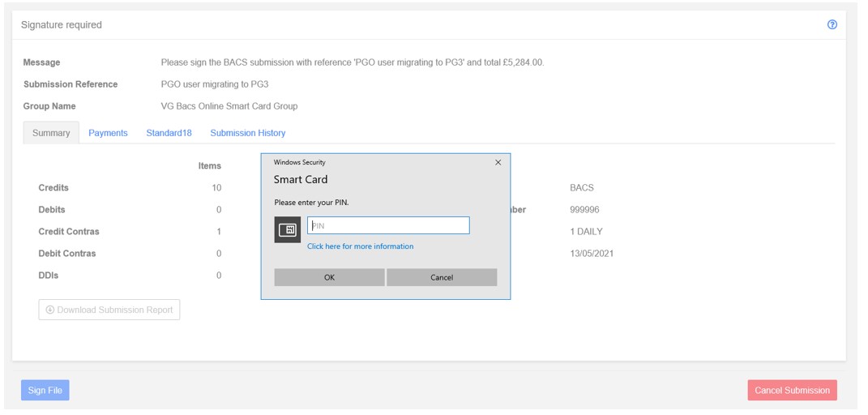
Task: Click the Credits row label
Action: pyautogui.click(x=53, y=187)
